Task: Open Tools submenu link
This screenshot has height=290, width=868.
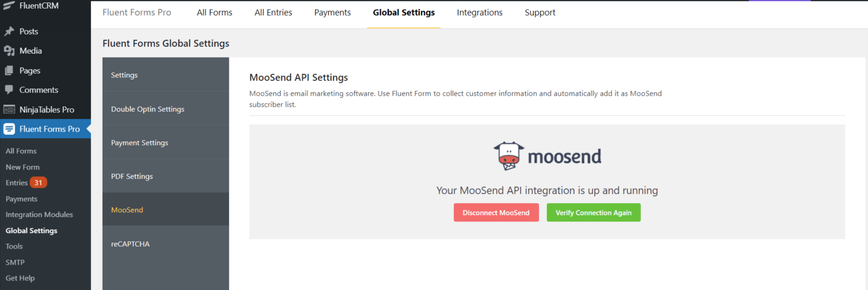Action: (x=14, y=246)
